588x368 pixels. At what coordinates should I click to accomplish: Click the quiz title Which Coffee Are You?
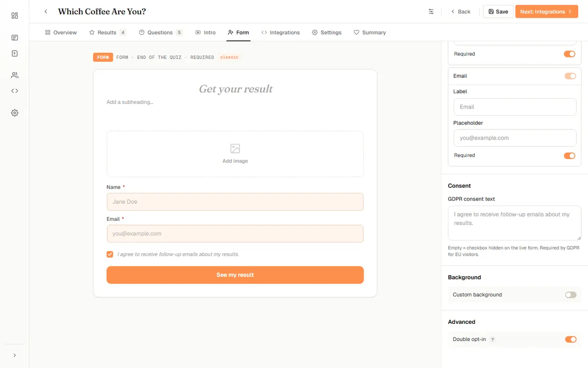[x=102, y=11]
